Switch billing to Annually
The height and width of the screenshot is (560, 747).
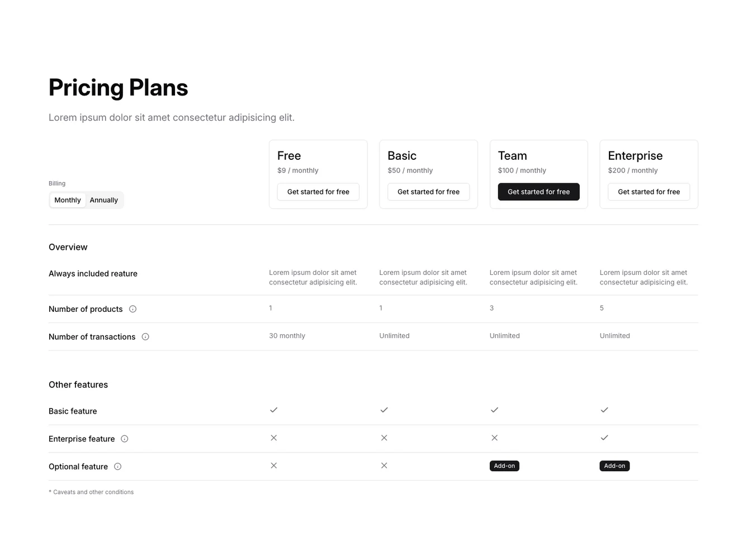[104, 200]
